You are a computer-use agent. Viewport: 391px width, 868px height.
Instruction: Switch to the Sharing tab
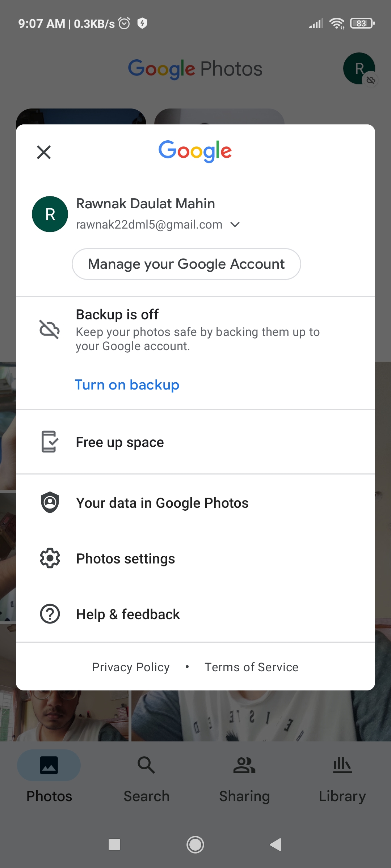[x=244, y=778]
